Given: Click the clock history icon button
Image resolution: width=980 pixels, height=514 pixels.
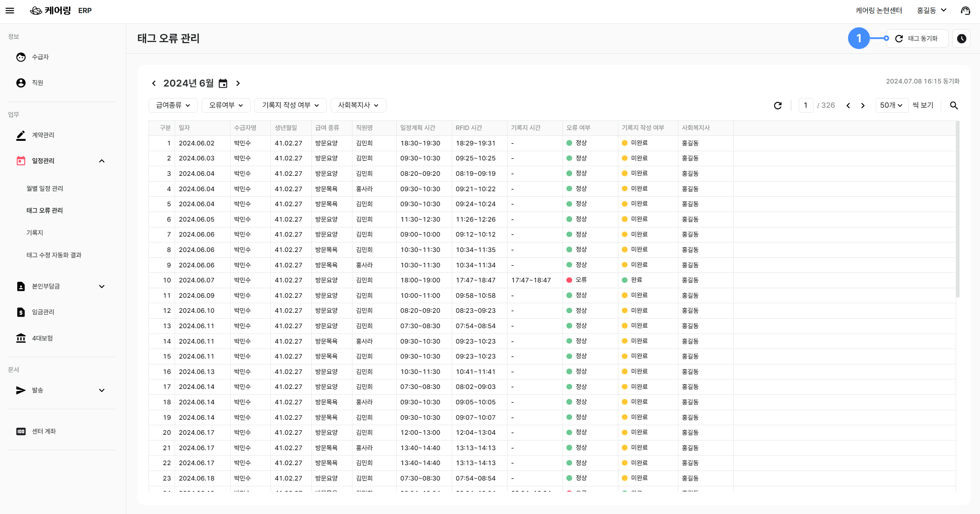Looking at the screenshot, I should (x=961, y=38).
